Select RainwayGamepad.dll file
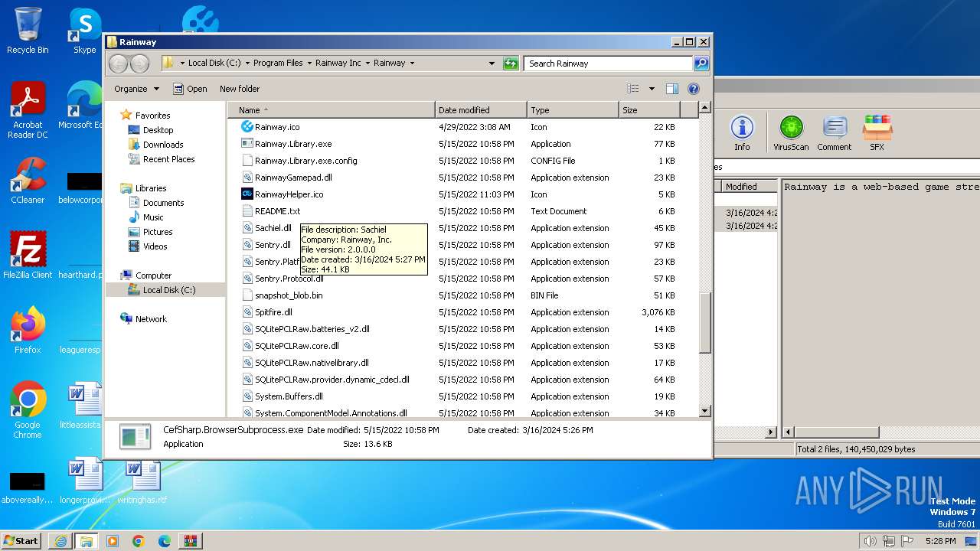Screen dimensions: 980x551 pyautogui.click(x=293, y=178)
